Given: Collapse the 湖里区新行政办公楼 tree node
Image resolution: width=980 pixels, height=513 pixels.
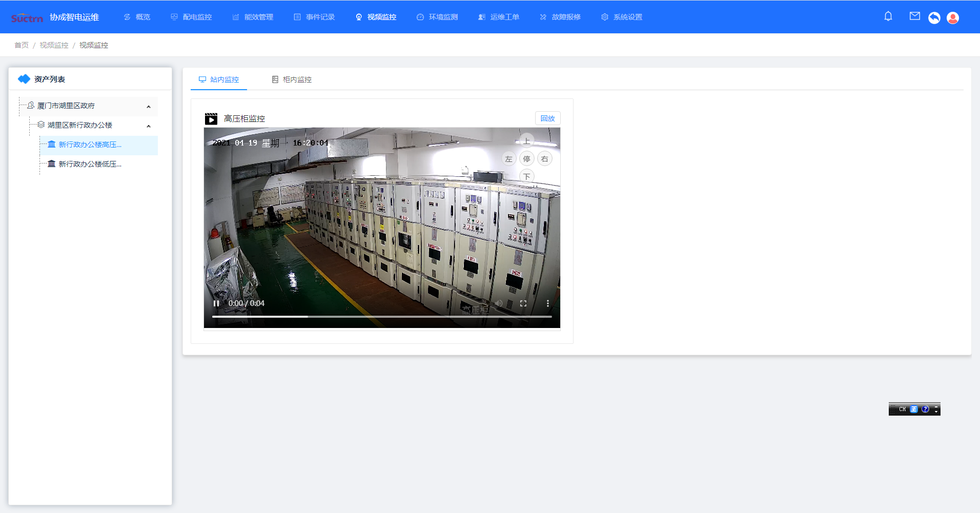Looking at the screenshot, I should (149, 126).
